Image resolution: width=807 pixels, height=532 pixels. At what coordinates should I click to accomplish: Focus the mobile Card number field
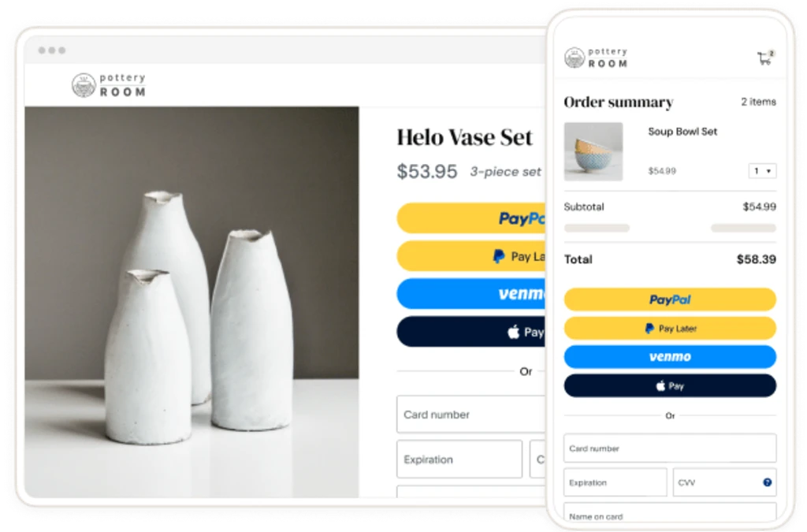point(670,448)
